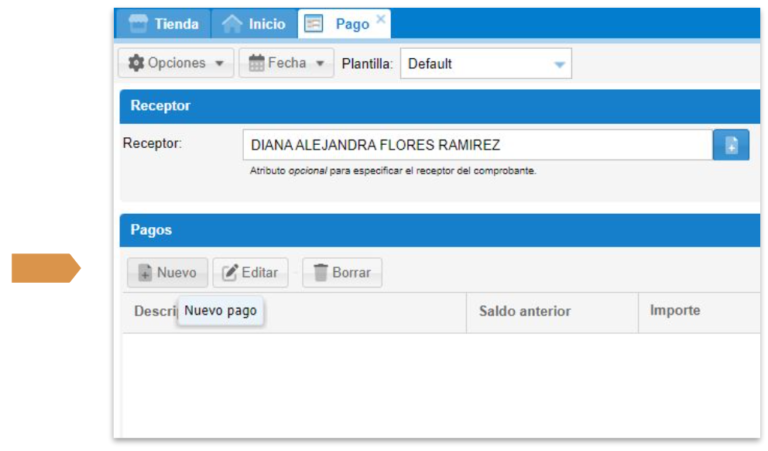Click the gear icon on Opciones
Image resolution: width=768 pixels, height=451 pixels.
(137, 63)
